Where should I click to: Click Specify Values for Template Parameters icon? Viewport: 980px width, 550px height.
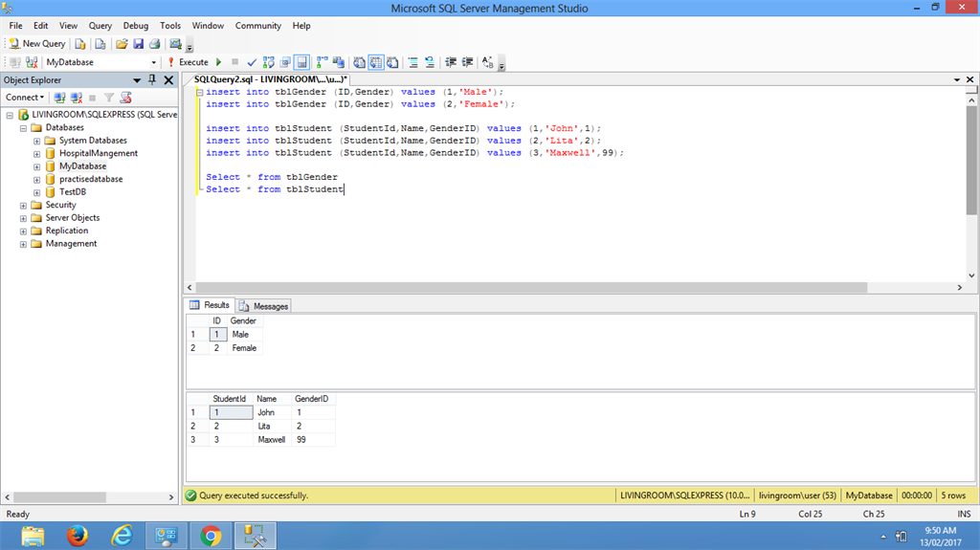point(487,62)
